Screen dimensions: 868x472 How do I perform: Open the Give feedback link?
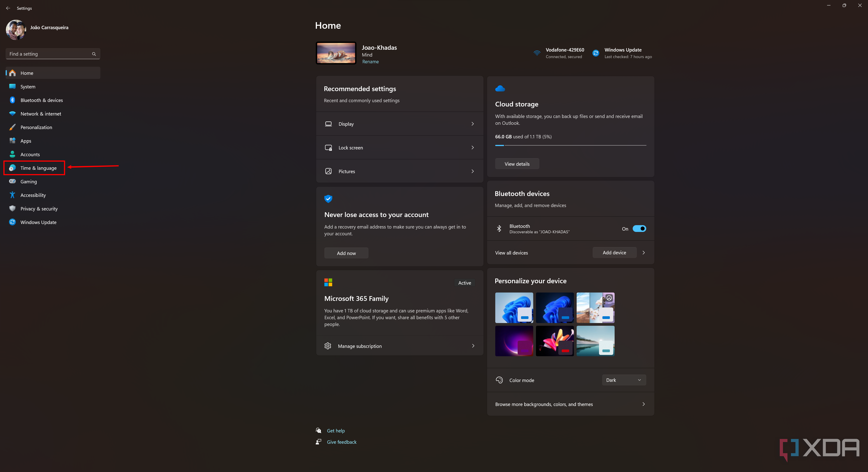tap(341, 442)
